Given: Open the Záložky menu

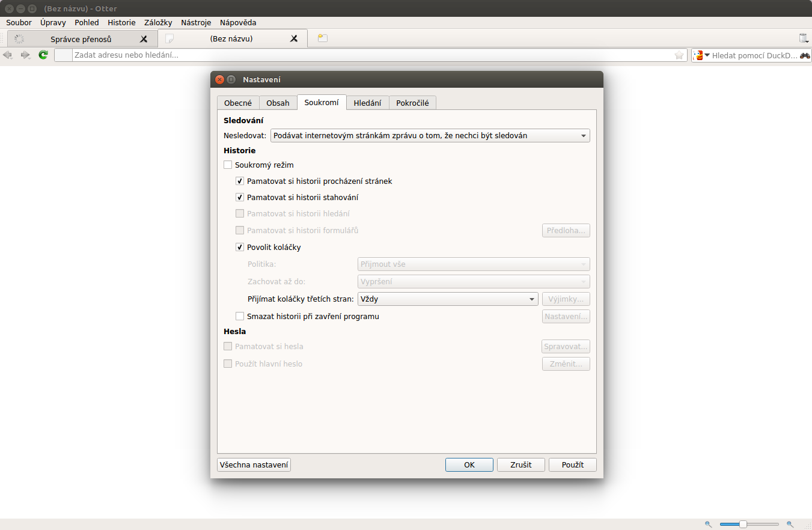Looking at the screenshot, I should [x=158, y=22].
